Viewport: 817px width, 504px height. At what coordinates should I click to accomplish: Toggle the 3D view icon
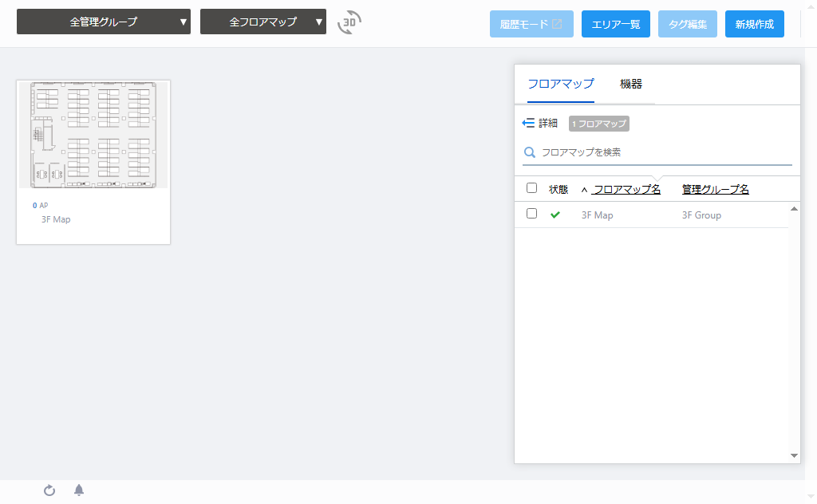[349, 22]
